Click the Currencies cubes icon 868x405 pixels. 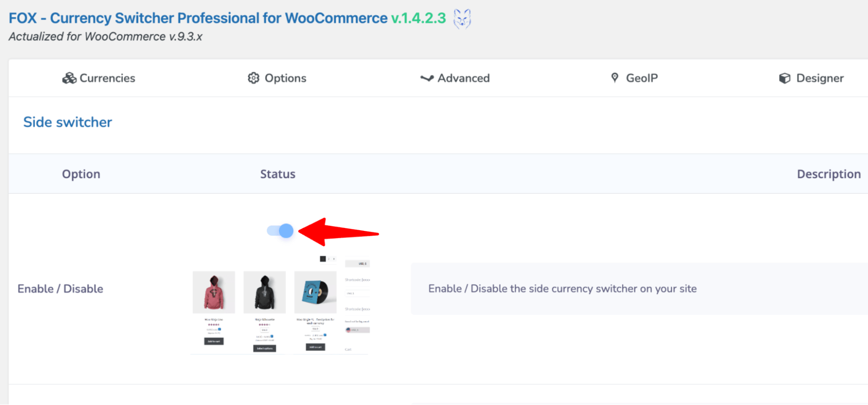[x=69, y=78]
